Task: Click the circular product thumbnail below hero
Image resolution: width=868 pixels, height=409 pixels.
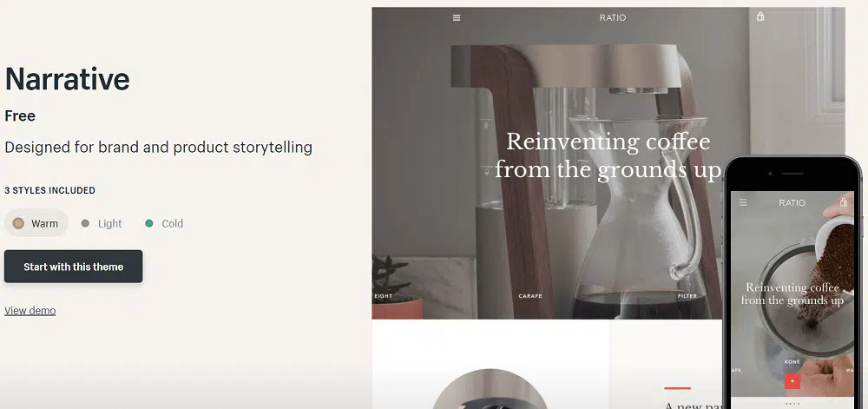Action: click(x=490, y=389)
